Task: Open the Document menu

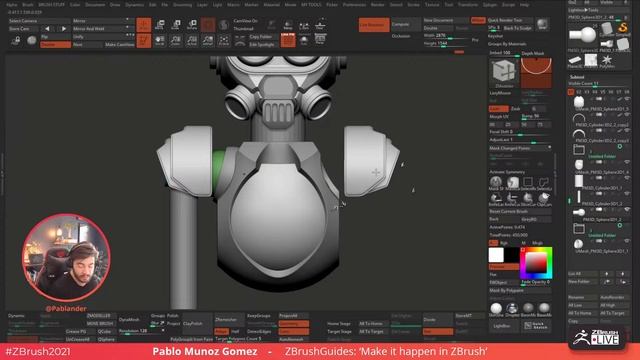Action: tap(95, 5)
